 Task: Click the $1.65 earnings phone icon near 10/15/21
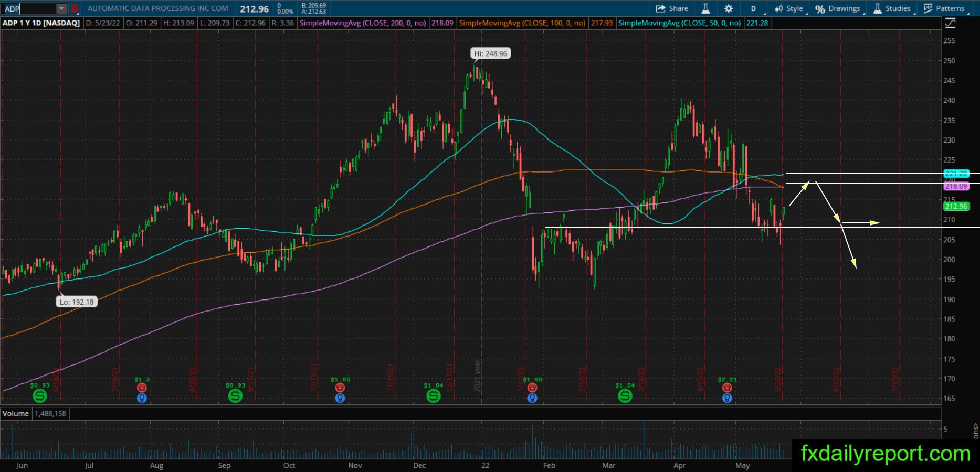click(340, 388)
